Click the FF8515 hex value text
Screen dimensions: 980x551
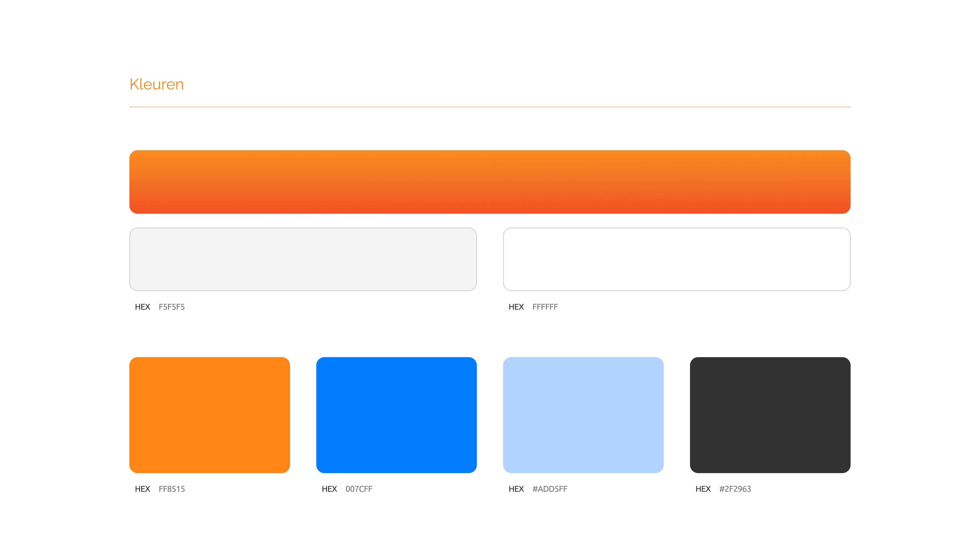click(171, 489)
